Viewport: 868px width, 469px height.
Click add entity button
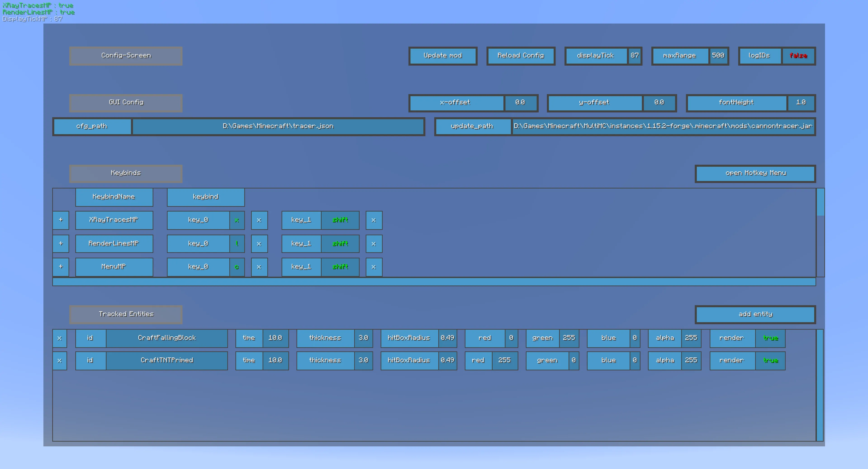[x=755, y=314]
